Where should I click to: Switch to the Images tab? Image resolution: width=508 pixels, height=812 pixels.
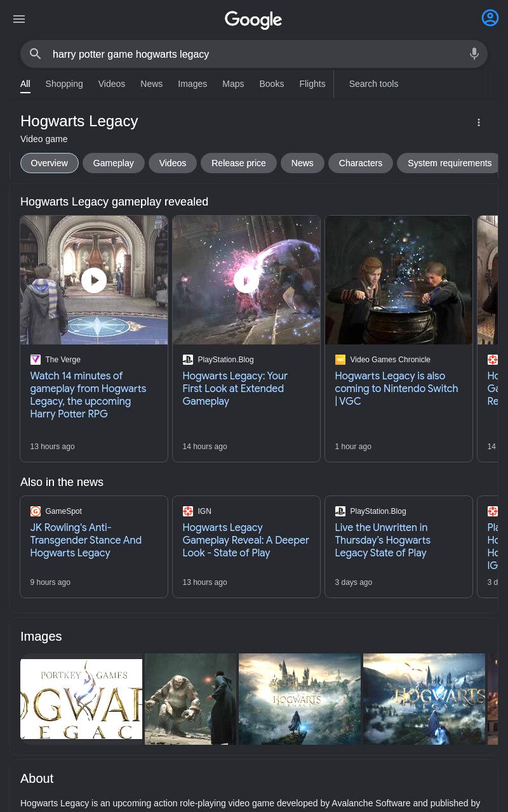(192, 84)
